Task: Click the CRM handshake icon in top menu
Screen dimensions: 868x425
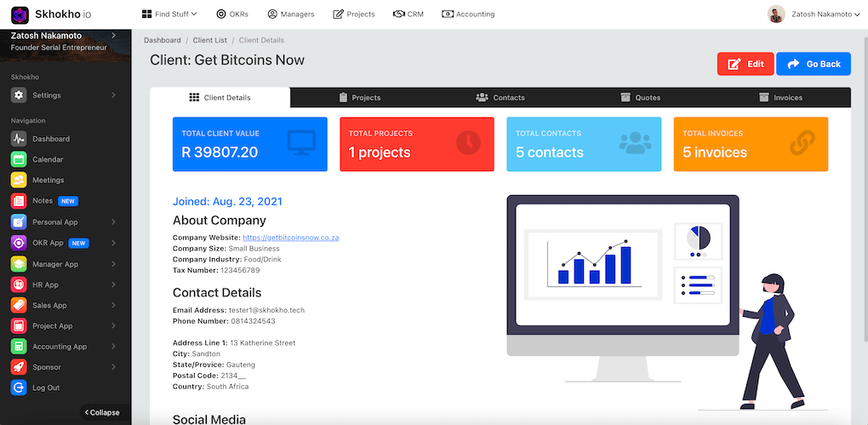Action: (x=398, y=14)
